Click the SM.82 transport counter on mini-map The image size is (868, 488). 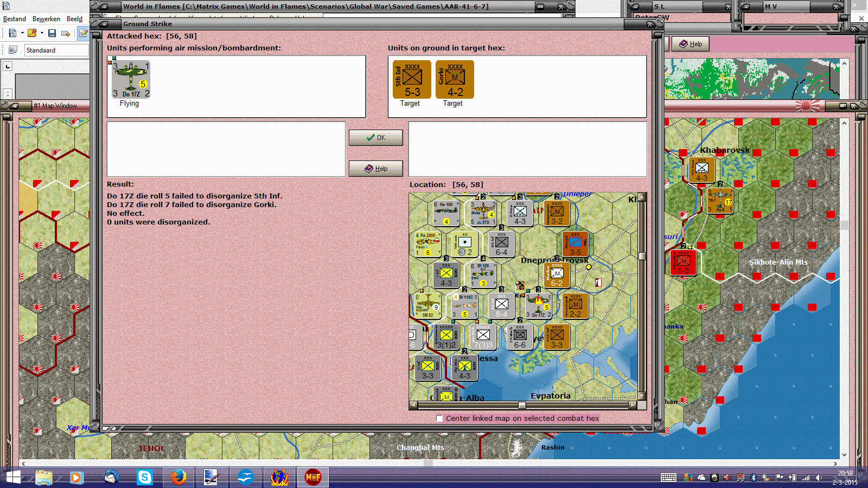[427, 306]
